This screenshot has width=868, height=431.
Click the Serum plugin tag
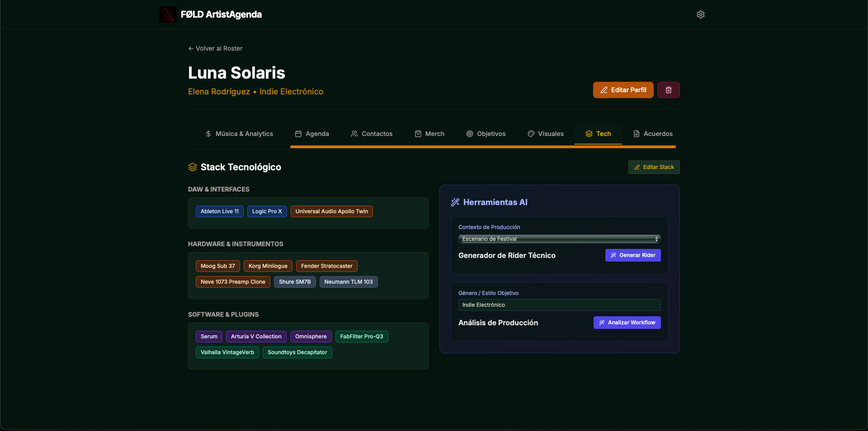coord(209,337)
